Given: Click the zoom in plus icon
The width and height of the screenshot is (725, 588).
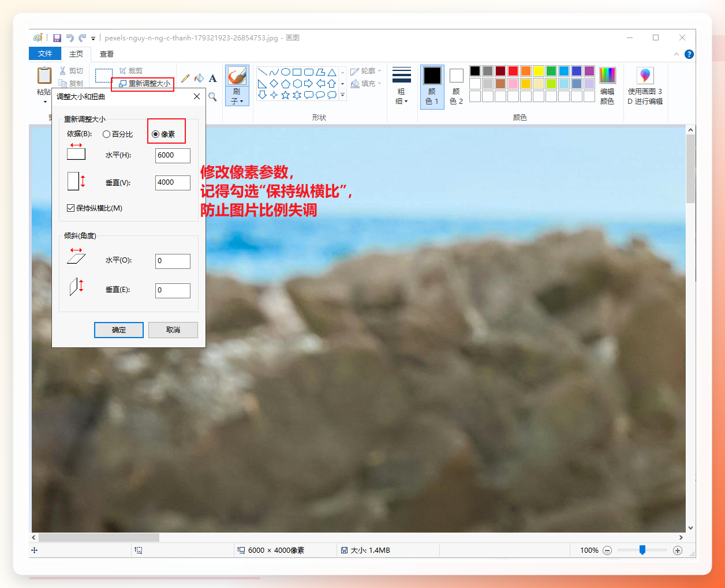Looking at the screenshot, I should (678, 550).
